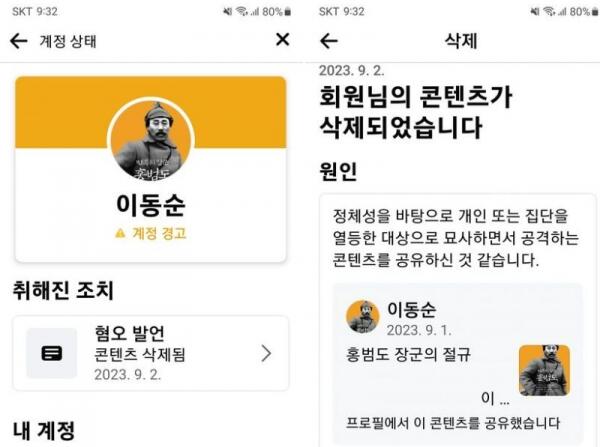Go back from the 삭제 screen
The image size is (600, 447).
point(329,41)
